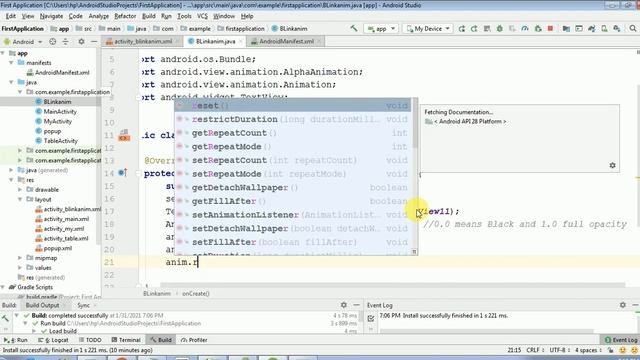The width and height of the screenshot is (640, 360).
Task: Switch to AndroidManifest.xml editor tab
Action: [x=286, y=41]
